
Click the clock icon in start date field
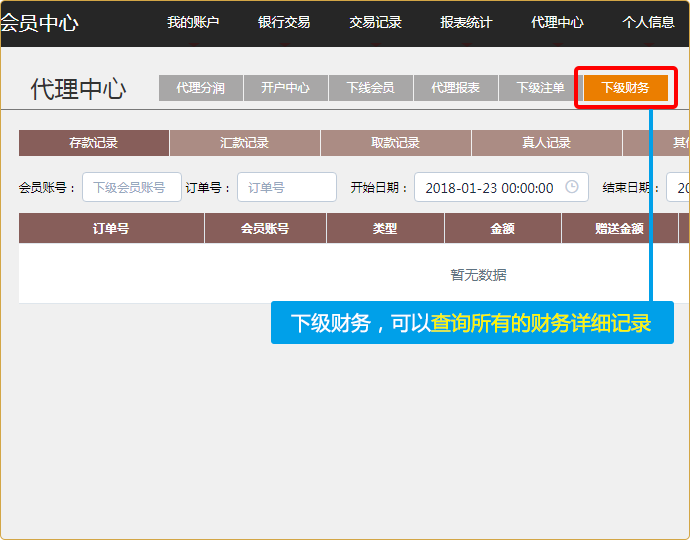pyautogui.click(x=572, y=187)
